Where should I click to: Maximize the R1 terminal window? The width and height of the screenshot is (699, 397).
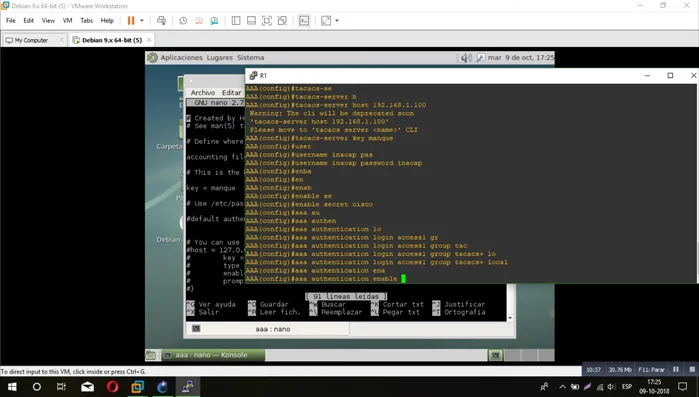pyautogui.click(x=670, y=75)
